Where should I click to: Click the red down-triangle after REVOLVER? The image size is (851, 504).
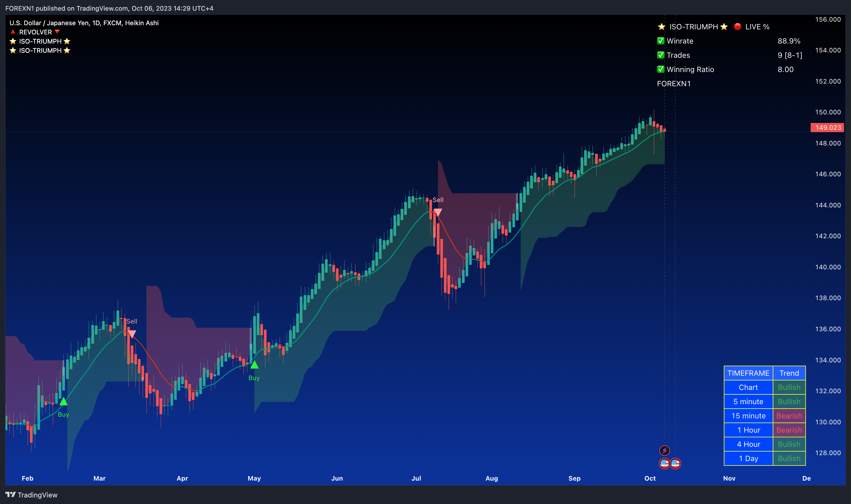pos(57,32)
